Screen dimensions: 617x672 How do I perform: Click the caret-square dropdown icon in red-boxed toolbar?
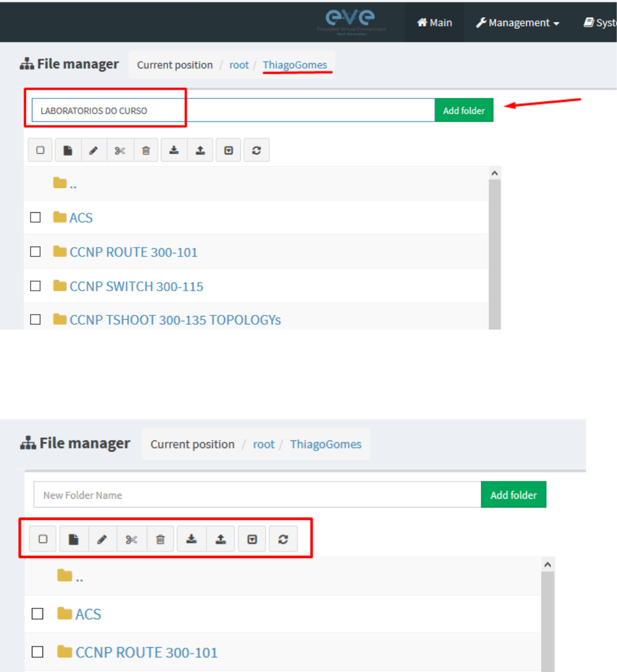point(252,539)
